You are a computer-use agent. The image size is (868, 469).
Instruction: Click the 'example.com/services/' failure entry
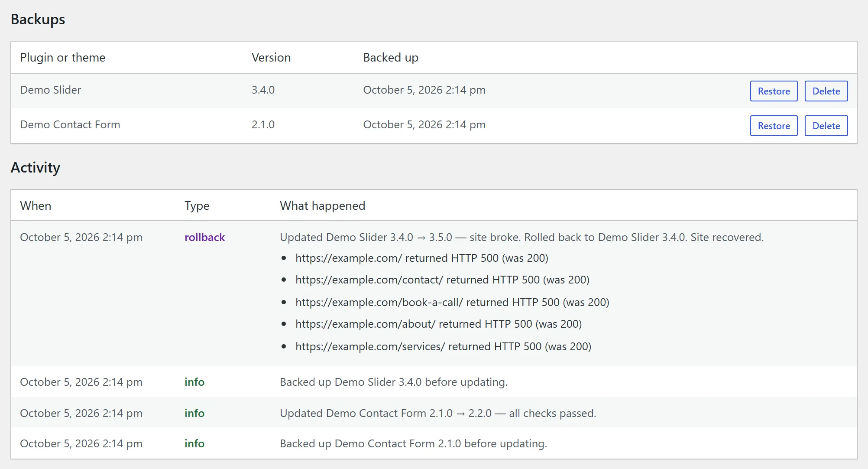coord(443,346)
